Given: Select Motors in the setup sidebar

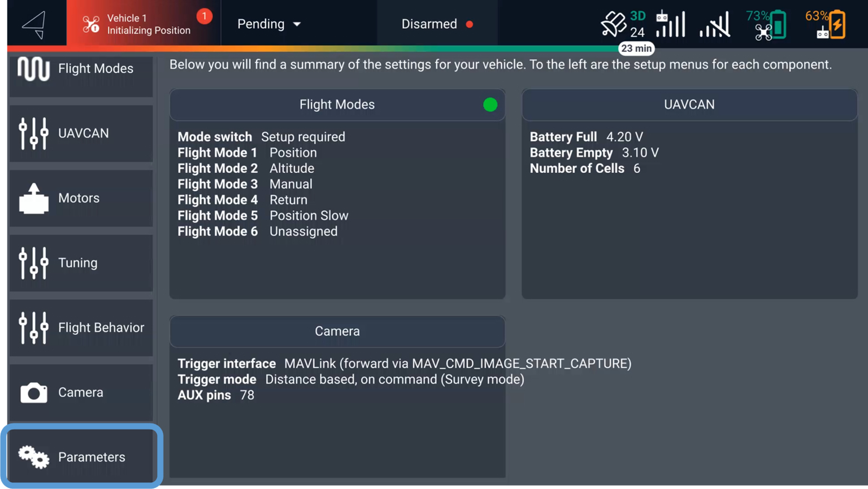Looking at the screenshot, I should click(x=81, y=198).
